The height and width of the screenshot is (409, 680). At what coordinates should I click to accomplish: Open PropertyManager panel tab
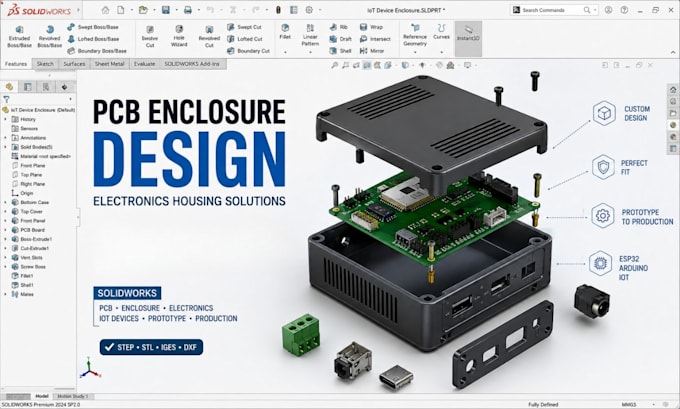(x=27, y=87)
